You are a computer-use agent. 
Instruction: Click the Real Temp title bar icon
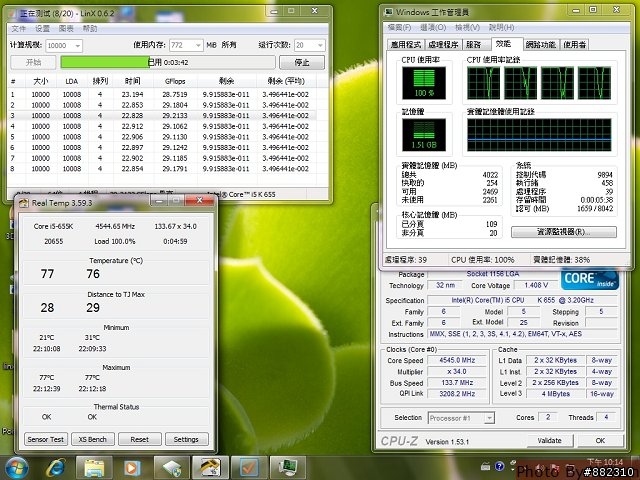point(24,203)
